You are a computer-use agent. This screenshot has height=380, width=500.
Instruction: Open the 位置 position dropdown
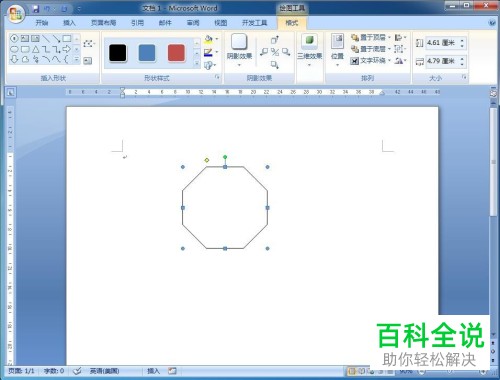[x=337, y=50]
